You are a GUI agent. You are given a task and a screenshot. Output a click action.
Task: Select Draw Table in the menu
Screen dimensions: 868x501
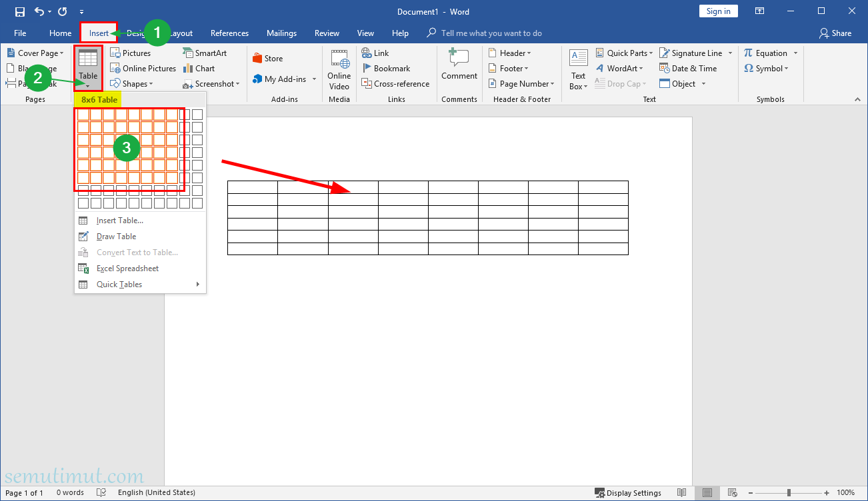coord(141,237)
